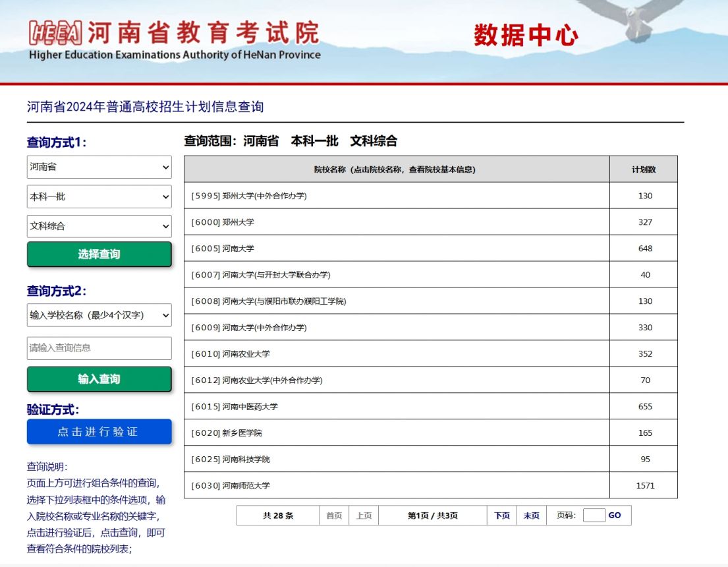Click the 查询说明 instructions heading
728x567 pixels.
coord(47,467)
